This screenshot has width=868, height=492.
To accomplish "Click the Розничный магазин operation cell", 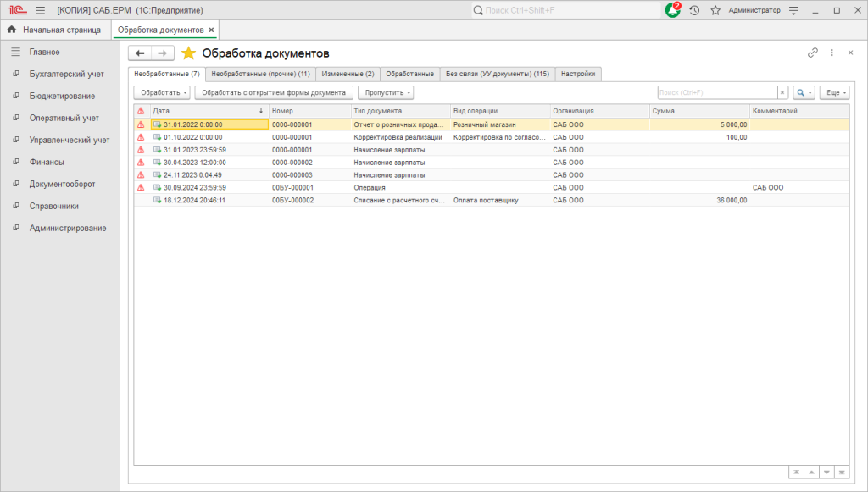I will pos(500,124).
